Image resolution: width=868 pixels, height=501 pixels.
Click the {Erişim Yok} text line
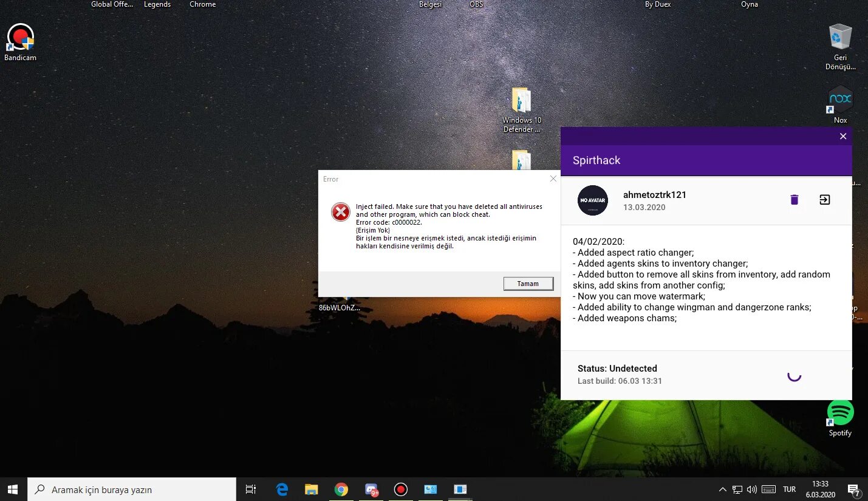373,230
